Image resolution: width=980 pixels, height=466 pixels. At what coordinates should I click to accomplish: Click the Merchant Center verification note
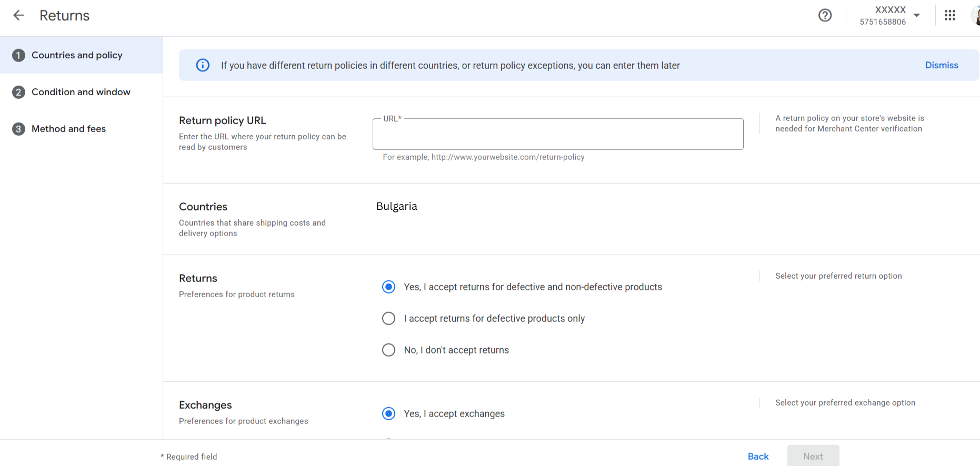click(x=849, y=124)
